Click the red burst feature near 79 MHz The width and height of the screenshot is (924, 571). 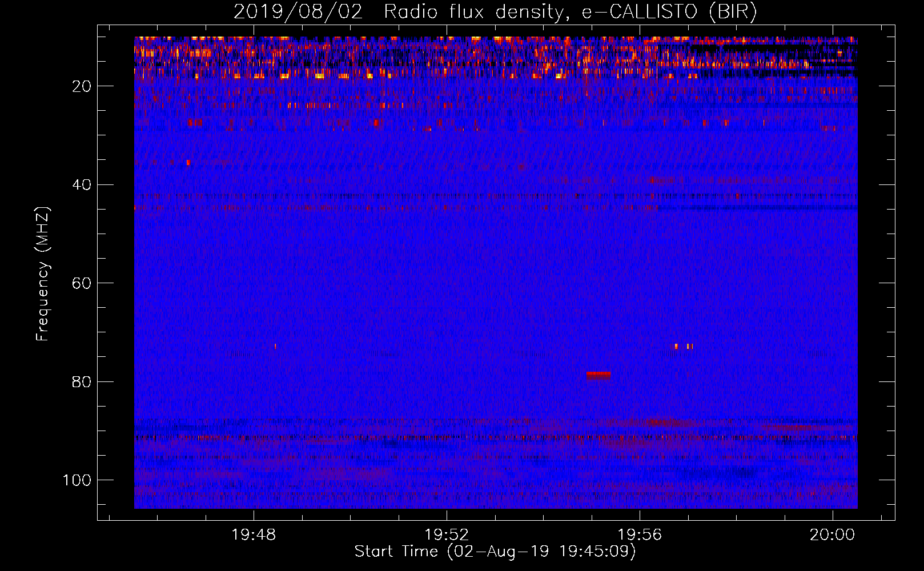click(x=598, y=375)
